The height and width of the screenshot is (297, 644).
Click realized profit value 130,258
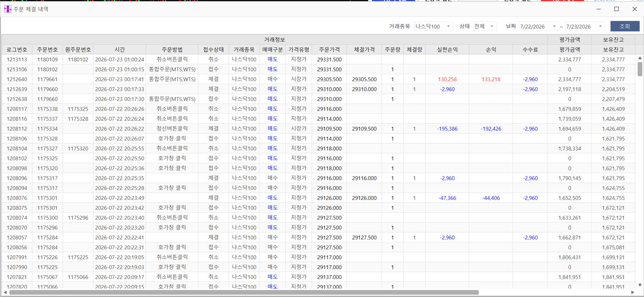tap(447, 79)
